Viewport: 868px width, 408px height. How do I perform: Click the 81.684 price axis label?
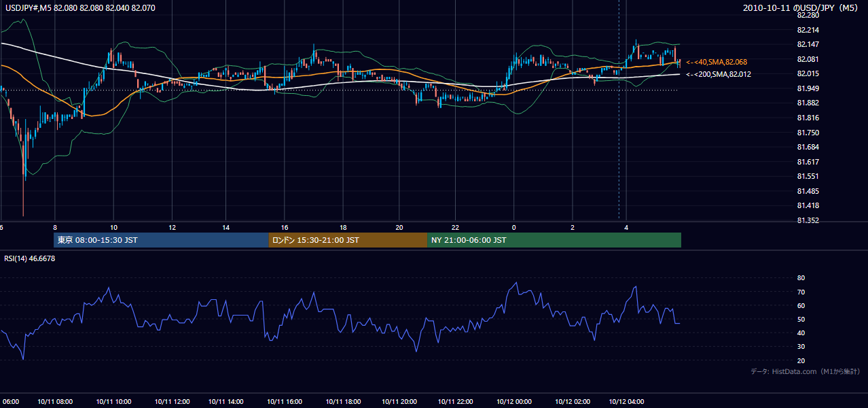click(x=808, y=147)
